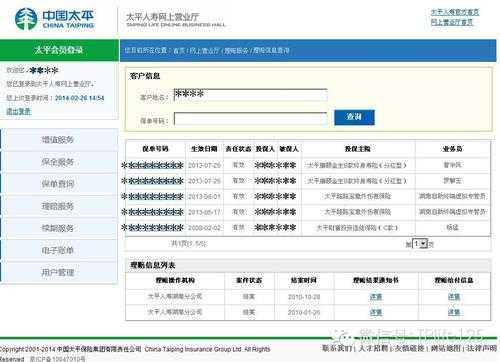
Task: Open the 增值服务 menu item
Action: pos(59,140)
